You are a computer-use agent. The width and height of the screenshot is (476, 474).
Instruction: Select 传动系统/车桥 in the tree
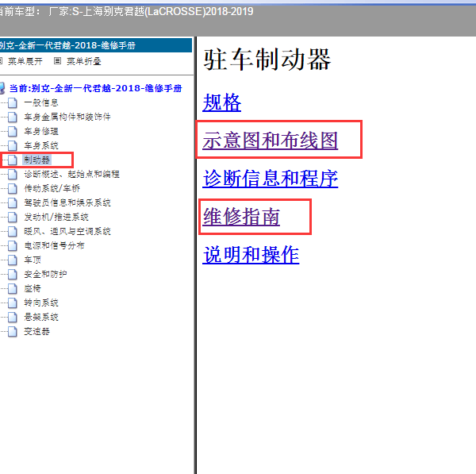(x=52, y=188)
